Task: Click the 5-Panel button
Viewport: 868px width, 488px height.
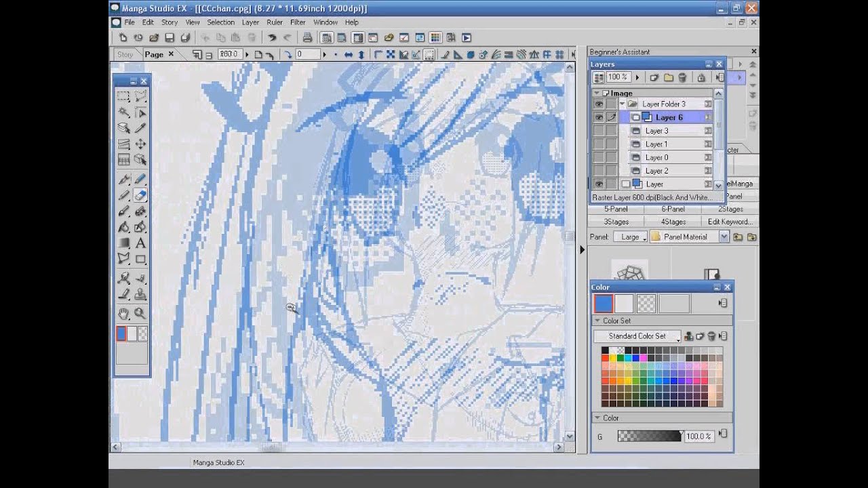Action: click(616, 209)
